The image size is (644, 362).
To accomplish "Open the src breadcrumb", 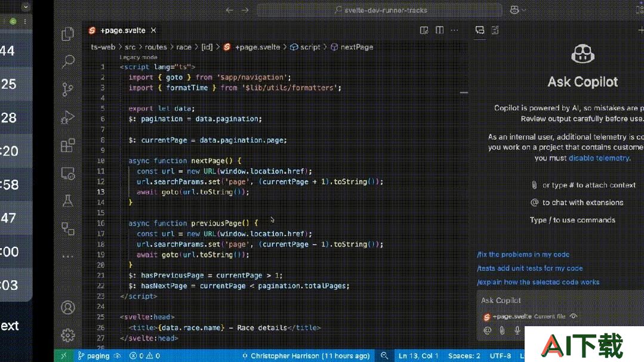I will (x=130, y=47).
